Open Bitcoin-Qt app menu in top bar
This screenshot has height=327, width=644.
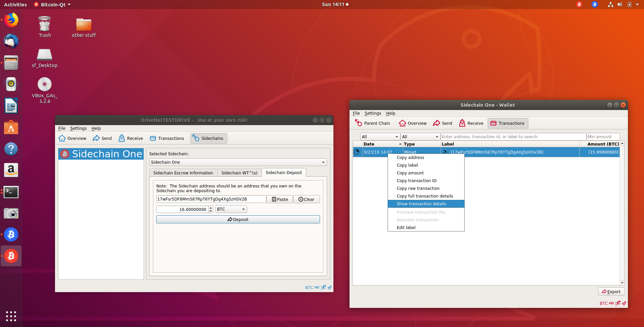(x=53, y=4)
